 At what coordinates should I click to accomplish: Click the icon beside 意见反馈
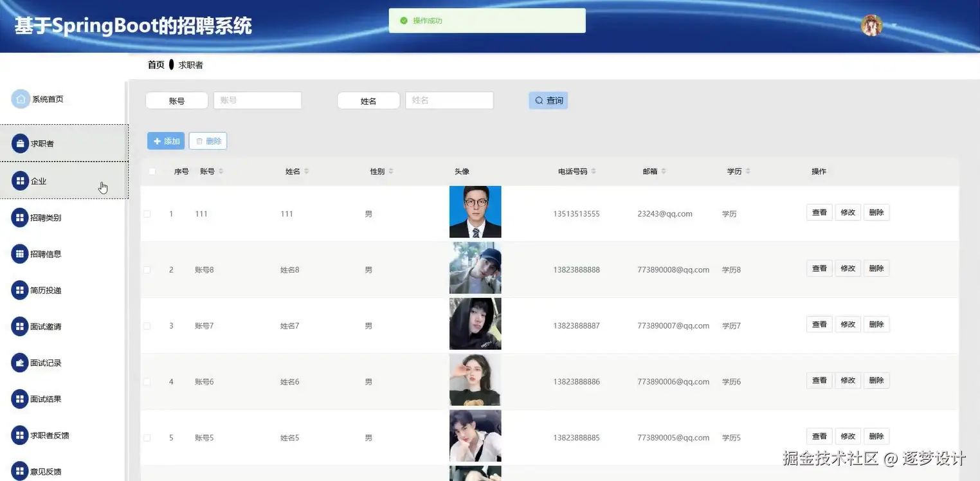20,471
